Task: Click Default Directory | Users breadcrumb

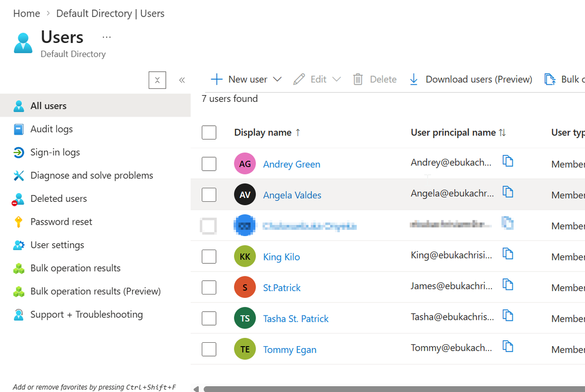Action: [110, 14]
